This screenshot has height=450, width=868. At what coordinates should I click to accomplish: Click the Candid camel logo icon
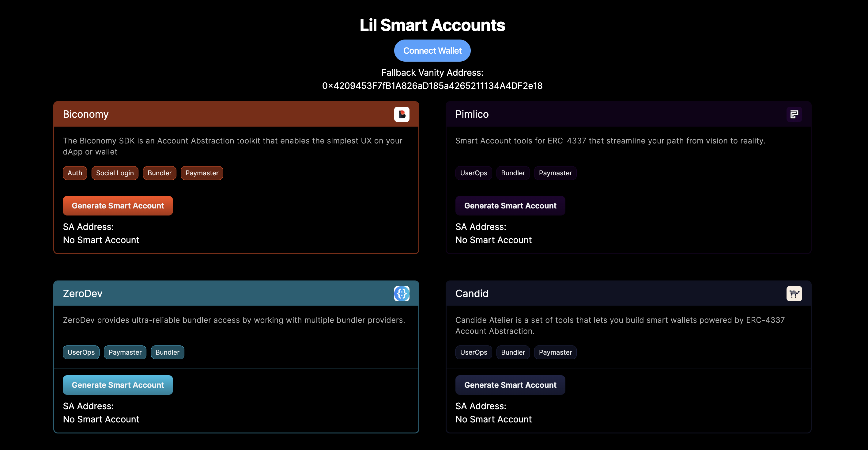point(794,293)
